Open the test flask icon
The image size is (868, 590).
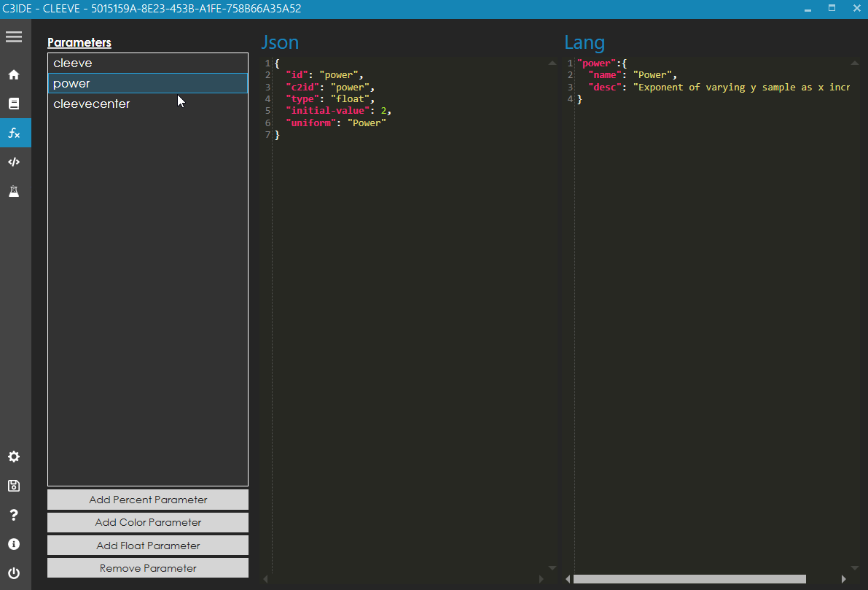pos(14,191)
